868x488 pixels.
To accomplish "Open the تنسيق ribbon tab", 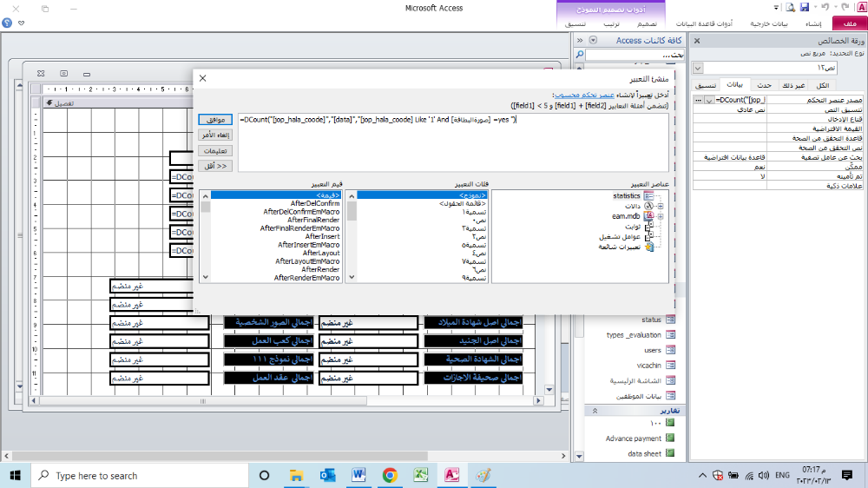I will point(575,23).
